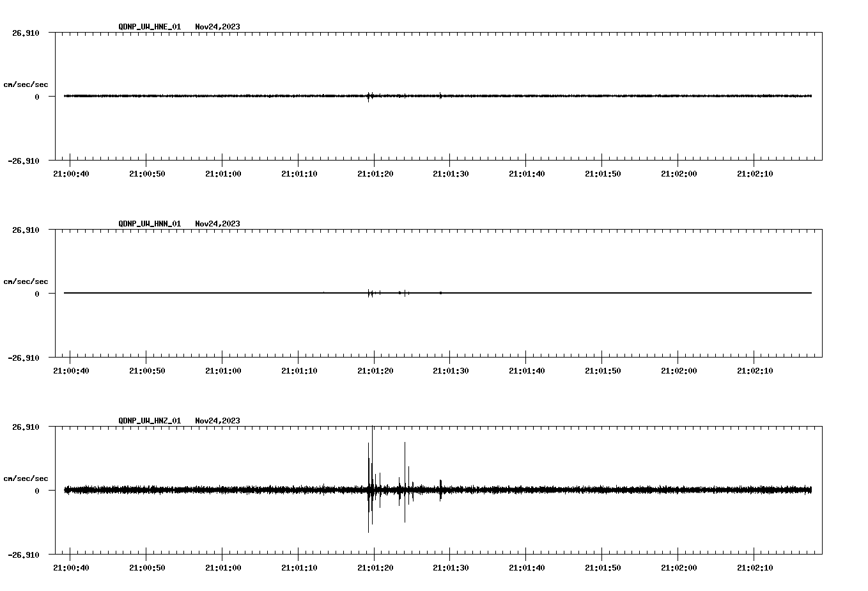Screen dimensions: 868x591
Task: Click 21:00:50 time label under HNN plot
Action: [x=147, y=371]
